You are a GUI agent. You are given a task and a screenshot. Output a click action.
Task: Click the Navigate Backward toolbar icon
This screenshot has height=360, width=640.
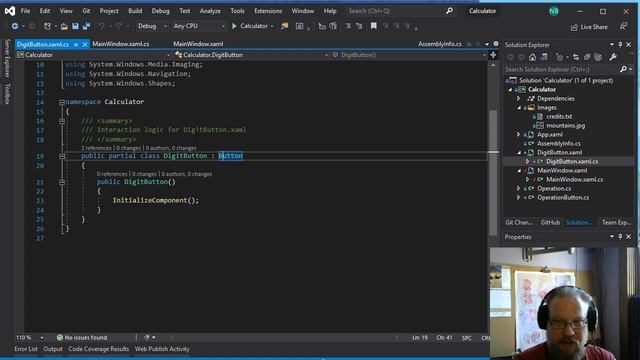[x=15, y=26]
